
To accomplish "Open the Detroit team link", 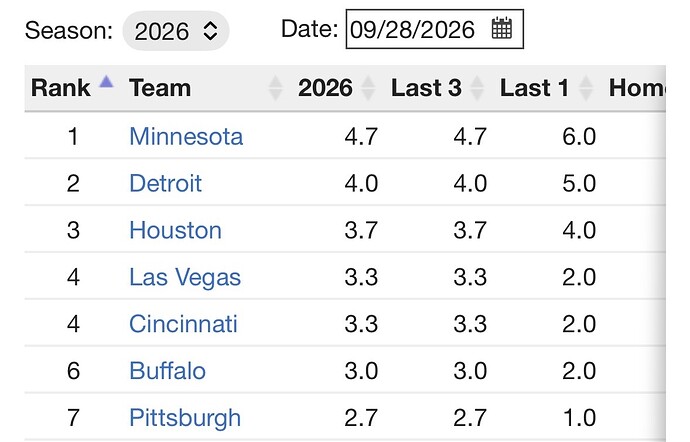I will (x=165, y=183).
